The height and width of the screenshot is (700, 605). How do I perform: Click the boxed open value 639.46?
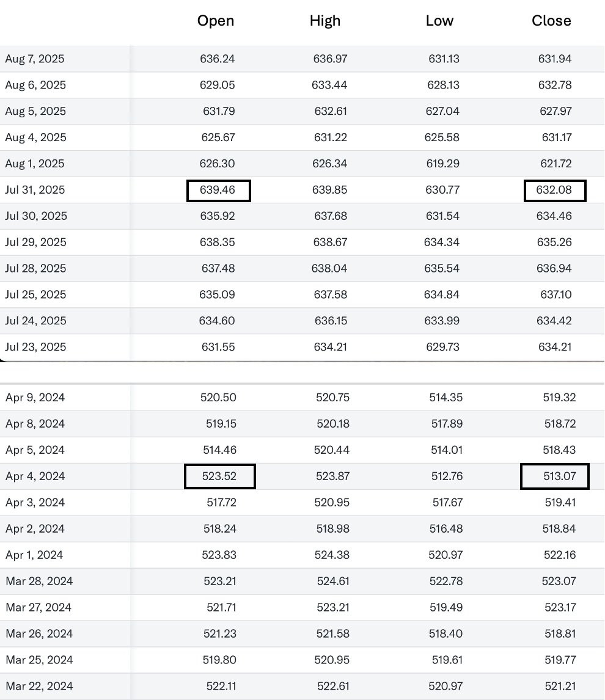coord(218,191)
